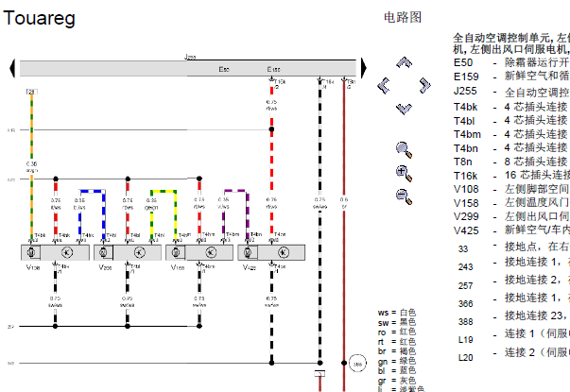Click the plain magnifier to reset zoom
Screen dimensions: 570x392
point(404,150)
